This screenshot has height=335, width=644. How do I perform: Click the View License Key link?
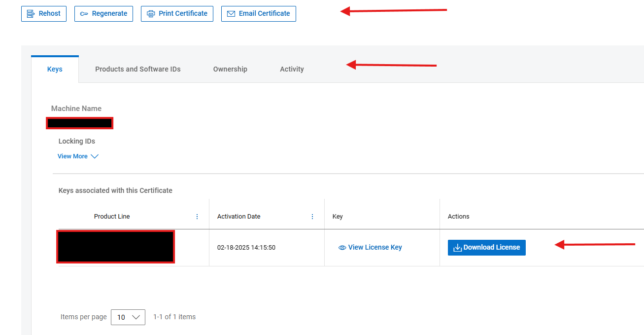click(x=375, y=247)
